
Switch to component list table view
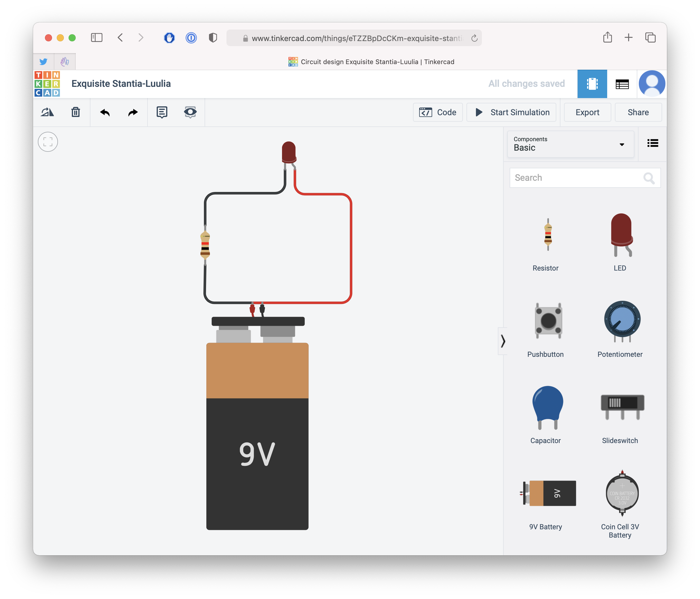(x=622, y=84)
